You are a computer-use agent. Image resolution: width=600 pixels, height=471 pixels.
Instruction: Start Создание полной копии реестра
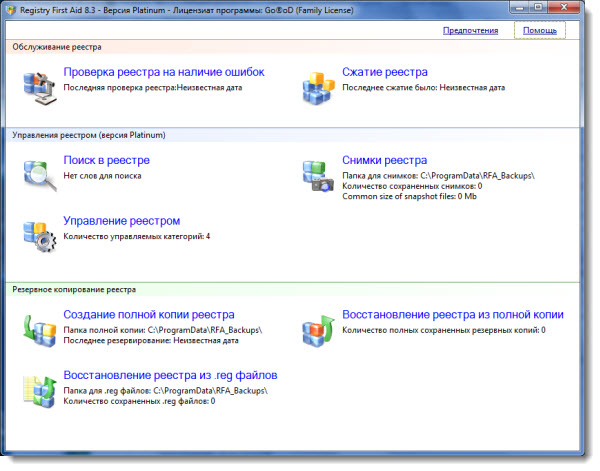point(149,315)
